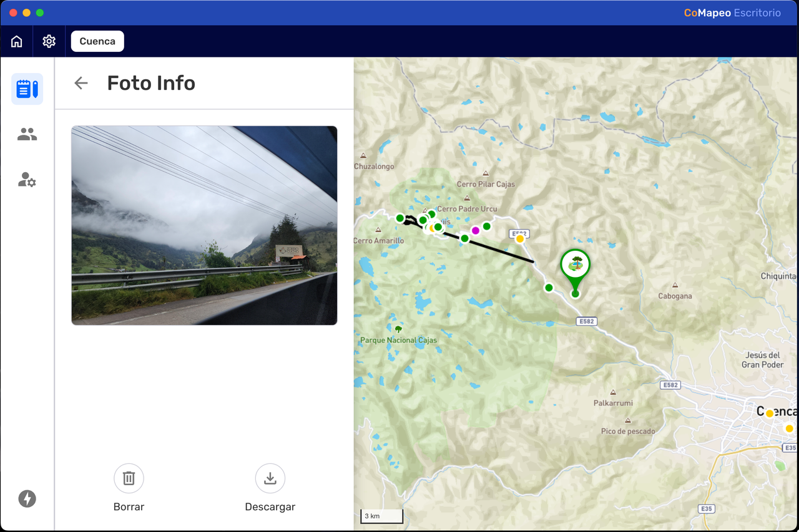Image resolution: width=799 pixels, height=532 pixels.
Task: Click the Descargar download icon
Action: point(270,478)
